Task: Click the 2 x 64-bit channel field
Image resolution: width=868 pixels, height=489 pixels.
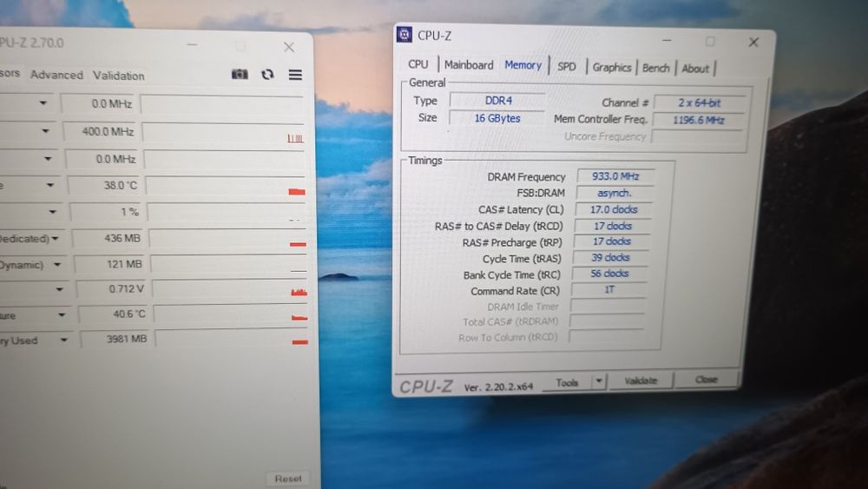Action: (699, 102)
